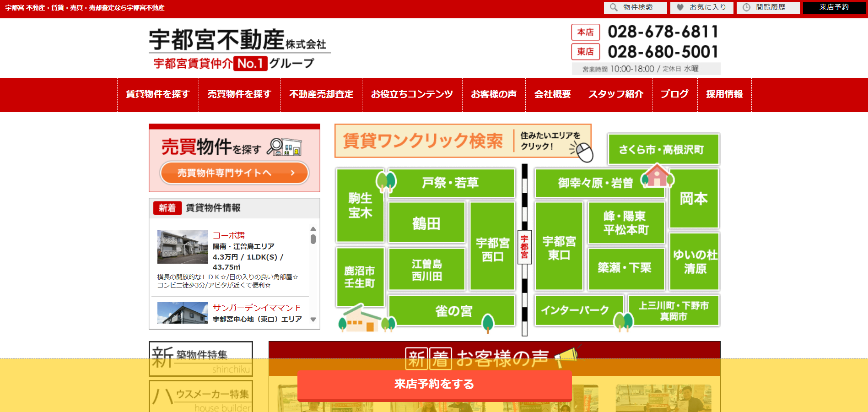Open the 不動産売却査定 menu
The image size is (868, 412).
[x=321, y=94]
